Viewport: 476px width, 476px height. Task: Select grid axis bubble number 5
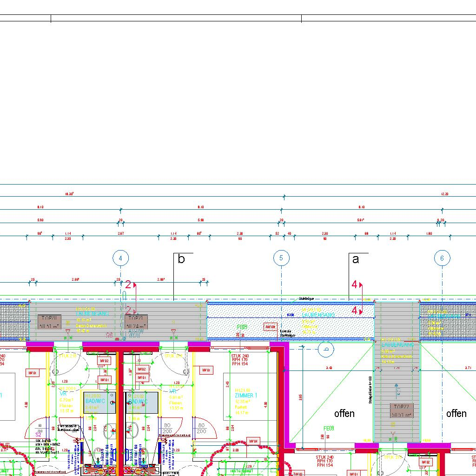click(x=281, y=258)
